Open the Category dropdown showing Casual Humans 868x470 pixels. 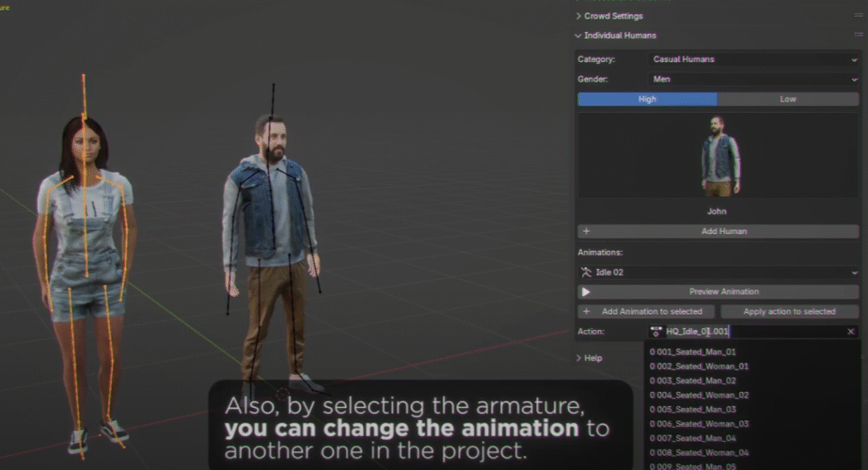(x=754, y=59)
